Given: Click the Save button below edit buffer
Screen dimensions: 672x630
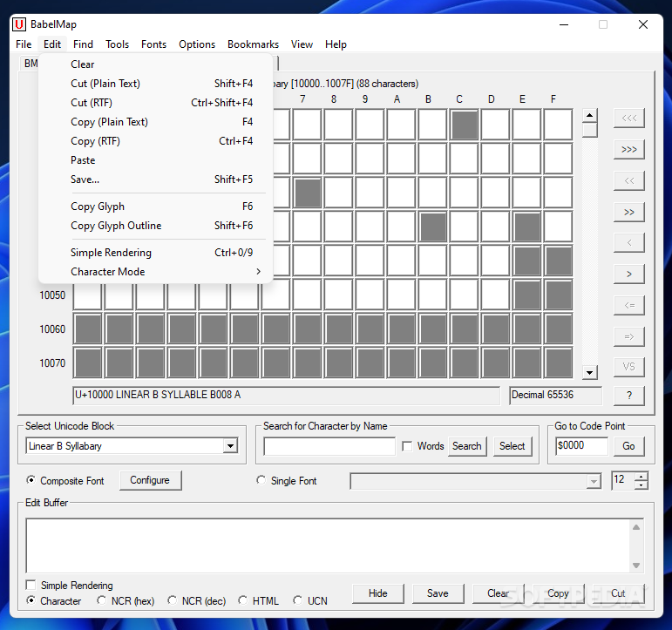Looking at the screenshot, I should click(x=438, y=593).
